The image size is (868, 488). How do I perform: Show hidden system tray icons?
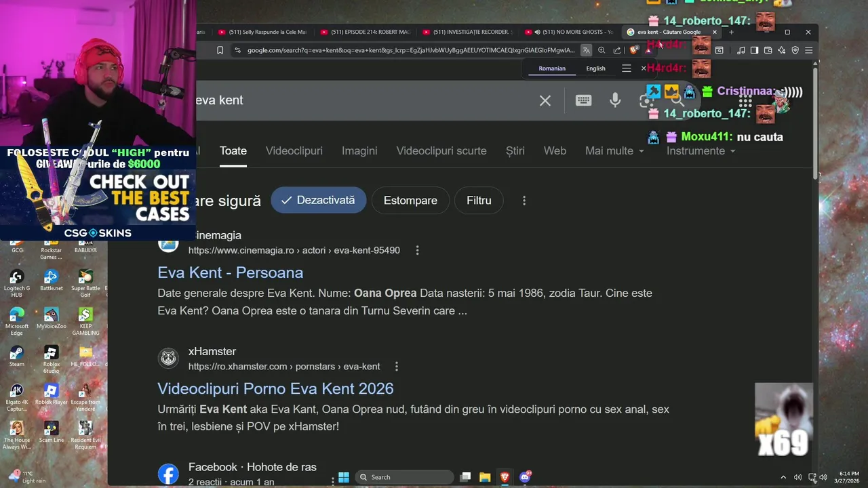783,477
